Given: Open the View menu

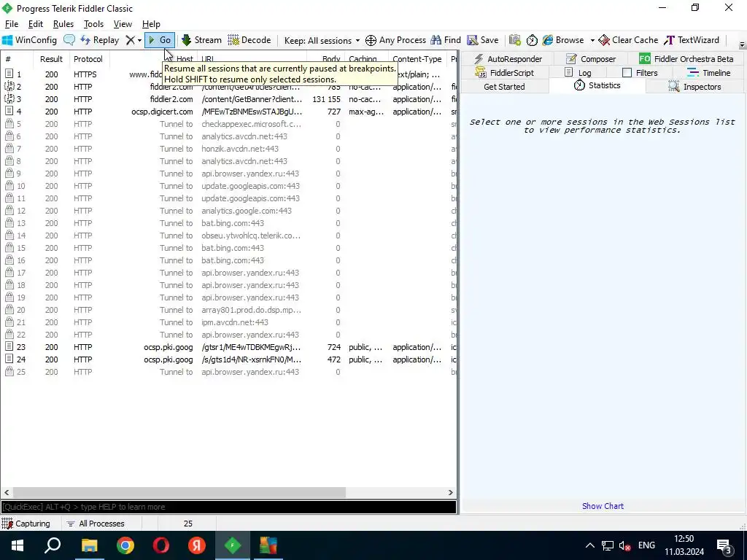Looking at the screenshot, I should click(x=123, y=24).
